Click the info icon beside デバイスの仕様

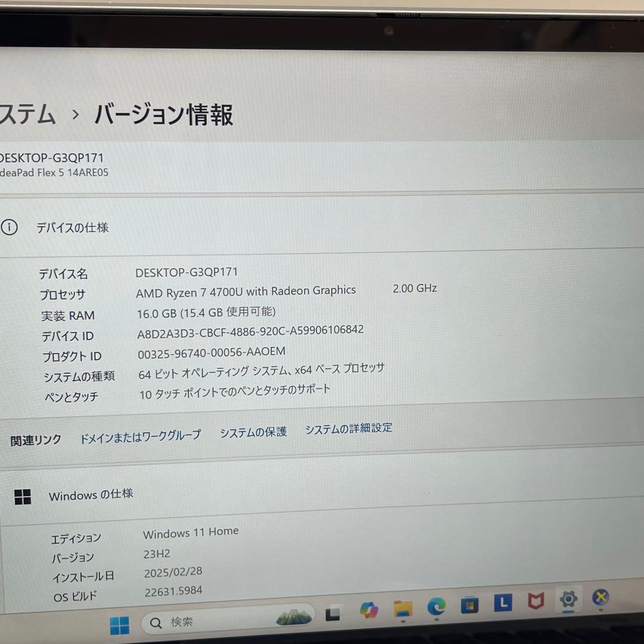point(10,227)
